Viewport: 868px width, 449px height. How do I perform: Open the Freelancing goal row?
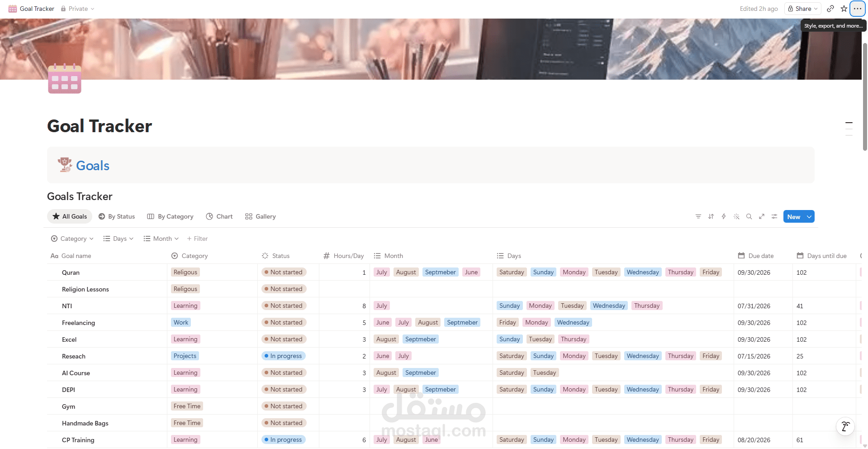coord(78,323)
